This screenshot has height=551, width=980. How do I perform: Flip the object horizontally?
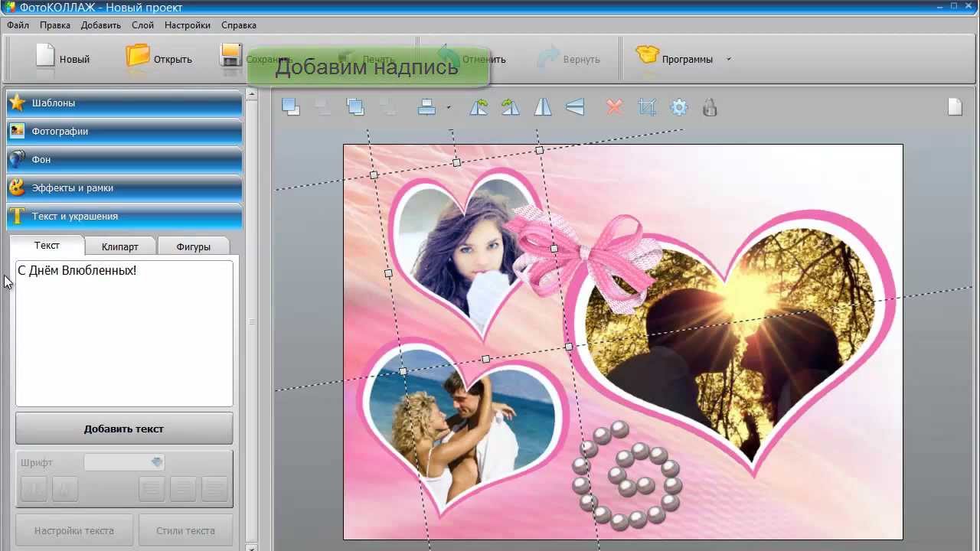pyautogui.click(x=543, y=107)
